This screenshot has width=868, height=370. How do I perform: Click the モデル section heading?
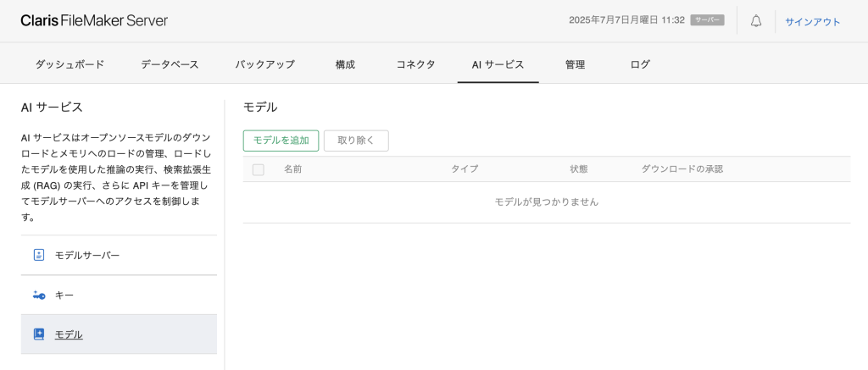[x=260, y=108]
